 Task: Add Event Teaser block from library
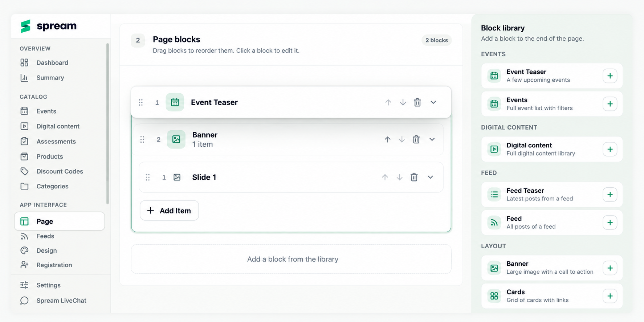[x=610, y=76]
